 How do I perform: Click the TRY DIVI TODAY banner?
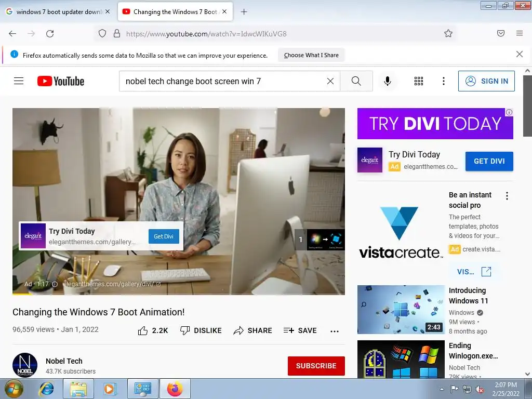(435, 124)
